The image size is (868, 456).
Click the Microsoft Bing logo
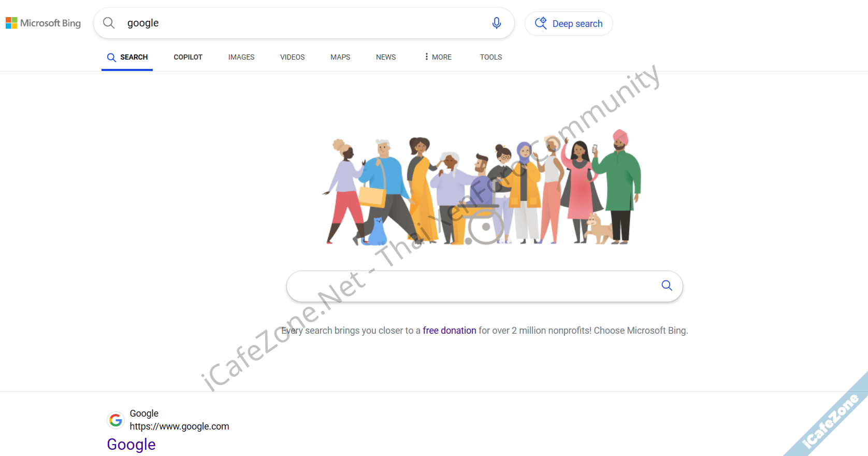(x=44, y=23)
